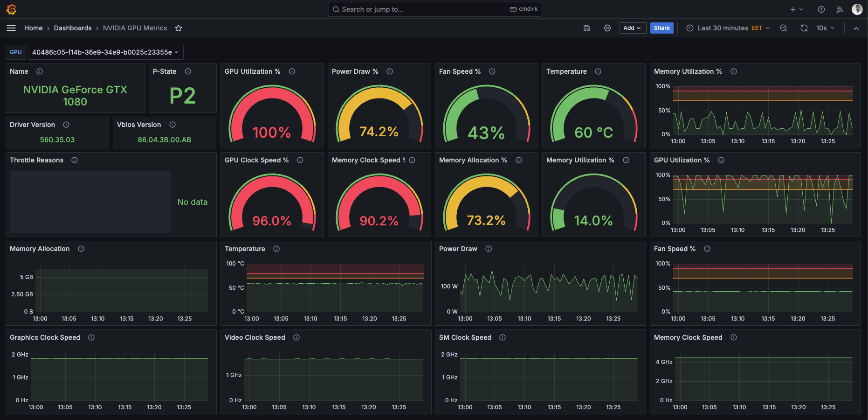Open the Grafana home logo
The height and width of the screenshot is (420, 868).
pos(11,9)
